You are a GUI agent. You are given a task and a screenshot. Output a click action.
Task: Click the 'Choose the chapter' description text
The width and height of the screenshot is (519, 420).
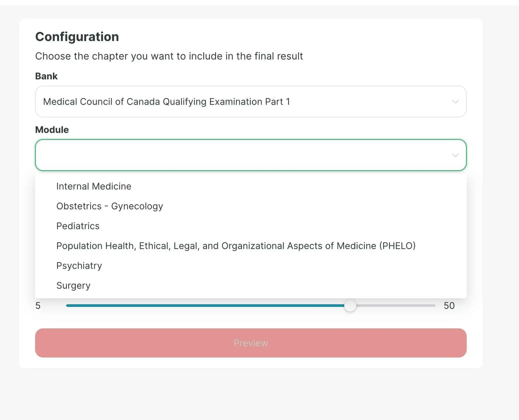point(169,56)
